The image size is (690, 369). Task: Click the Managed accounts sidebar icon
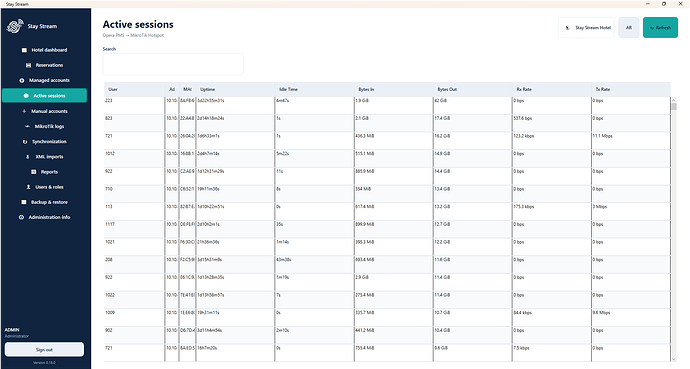coord(22,80)
